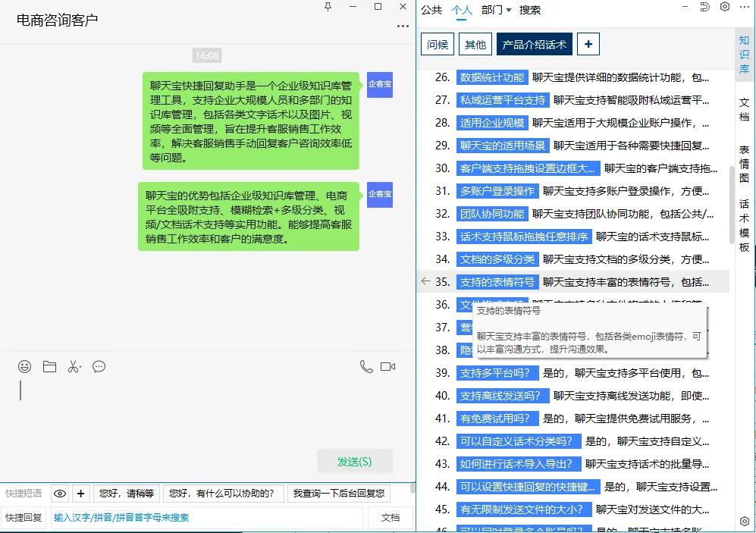The image size is (756, 533).
Task: Select script 聊天宝的适用场景
Action: (503, 146)
